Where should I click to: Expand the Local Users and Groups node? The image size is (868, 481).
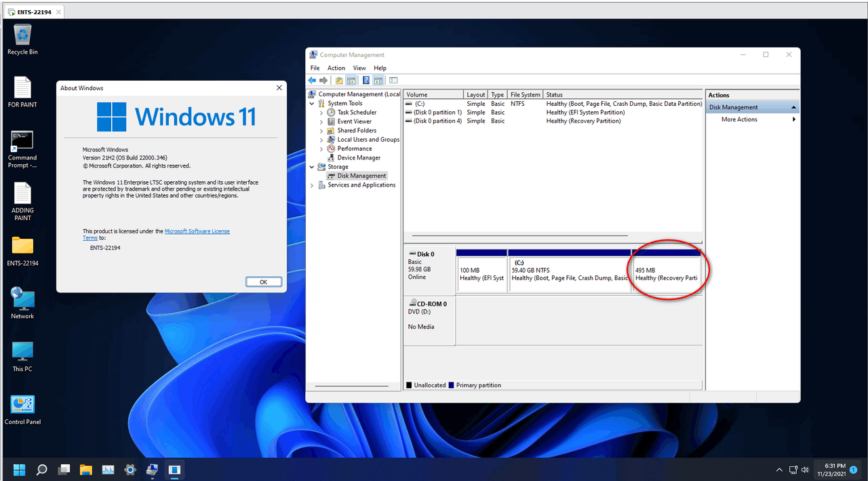[x=321, y=140]
